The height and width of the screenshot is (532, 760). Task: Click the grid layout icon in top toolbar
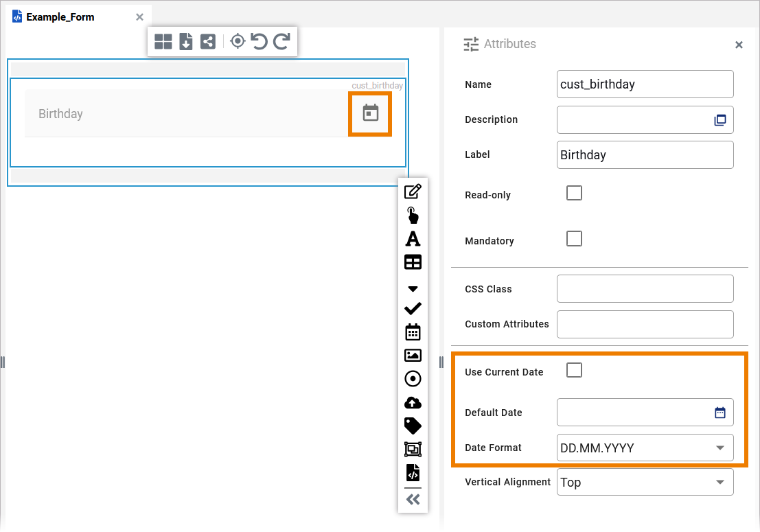pos(163,42)
